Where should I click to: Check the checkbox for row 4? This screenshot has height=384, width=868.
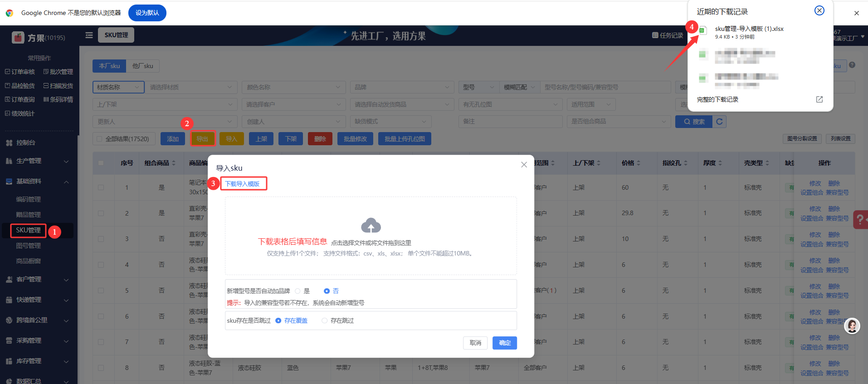click(x=101, y=265)
